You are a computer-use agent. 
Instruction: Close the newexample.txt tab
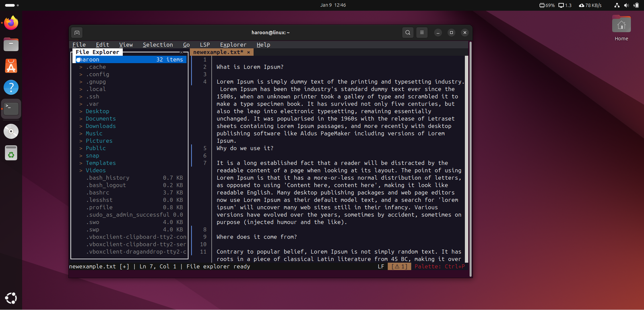click(x=248, y=52)
